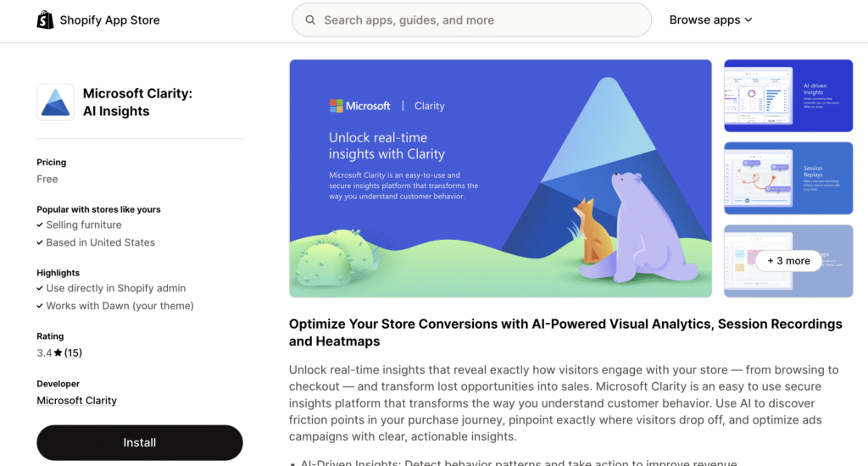Open the Microsoft Clarity developer link
The image size is (868, 466).
[x=76, y=400]
